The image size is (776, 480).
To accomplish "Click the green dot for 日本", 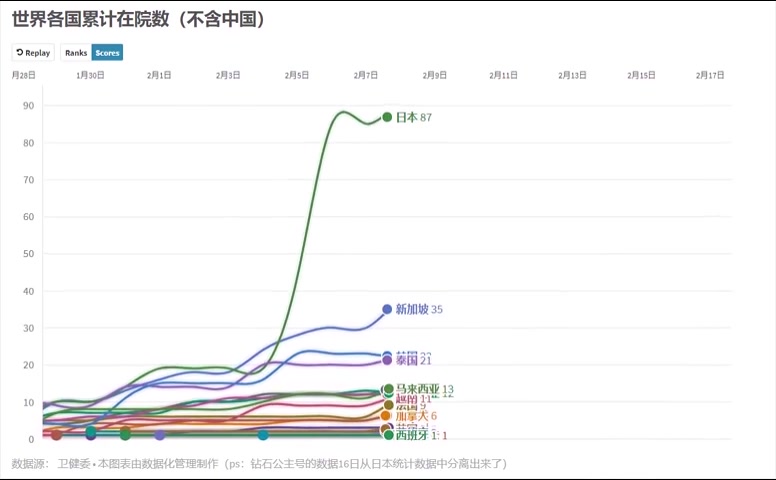I will click(x=387, y=117).
